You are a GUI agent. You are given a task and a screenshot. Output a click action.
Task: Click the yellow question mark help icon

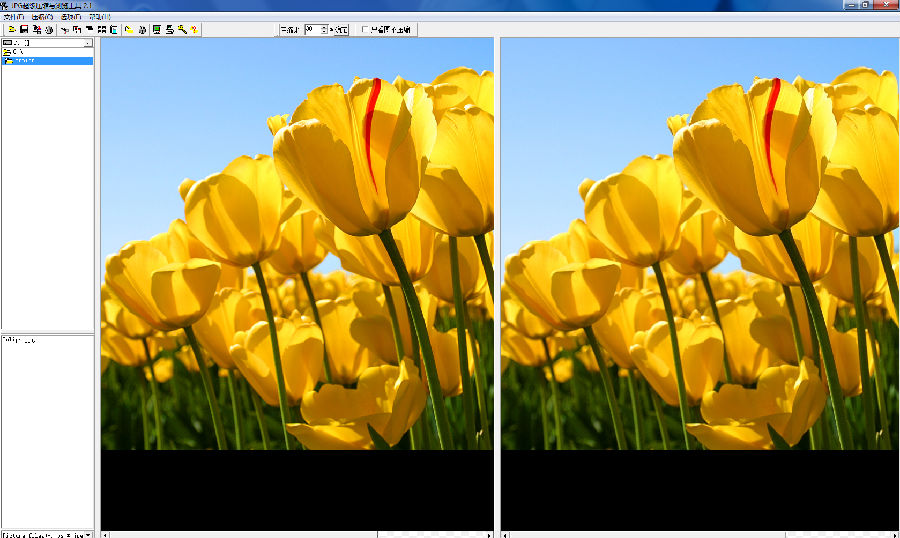click(194, 30)
